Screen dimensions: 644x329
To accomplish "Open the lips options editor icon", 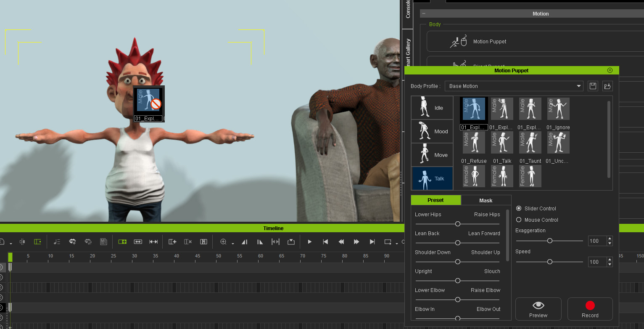I will [x=88, y=242].
